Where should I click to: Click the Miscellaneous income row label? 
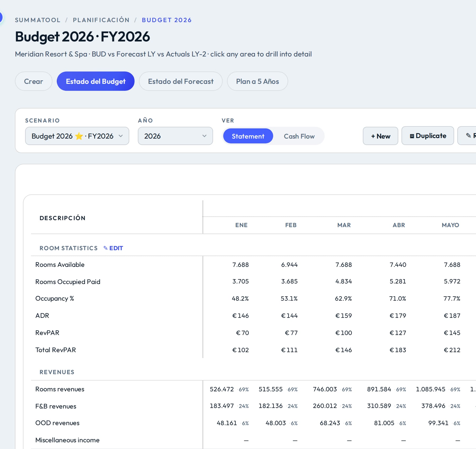click(67, 440)
